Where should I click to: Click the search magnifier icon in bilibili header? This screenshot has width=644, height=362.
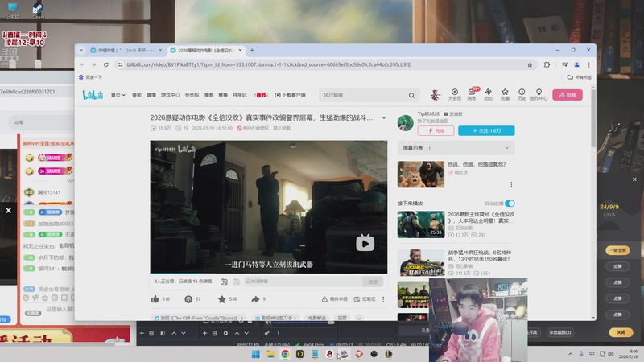pos(411,95)
